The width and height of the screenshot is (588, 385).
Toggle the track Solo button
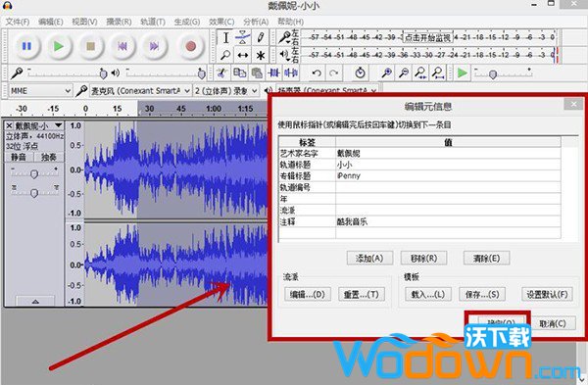click(49, 157)
